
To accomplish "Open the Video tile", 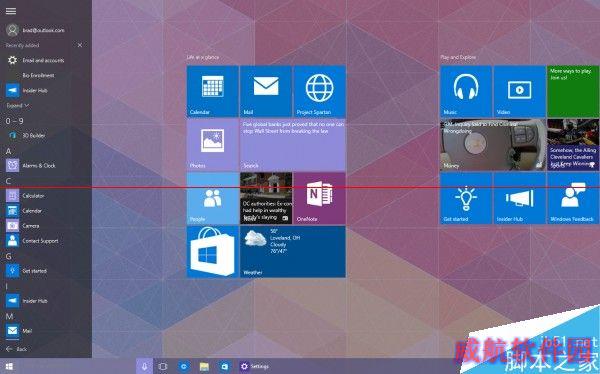I will tap(520, 91).
